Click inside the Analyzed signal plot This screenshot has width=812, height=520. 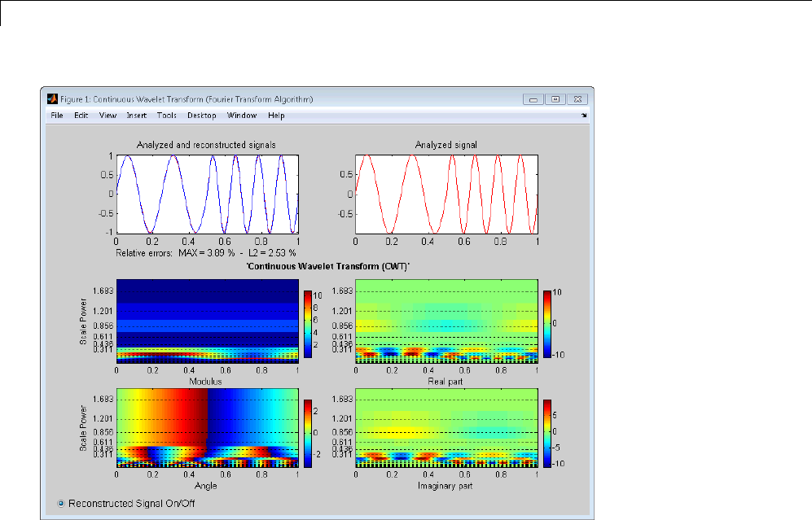[446, 194]
